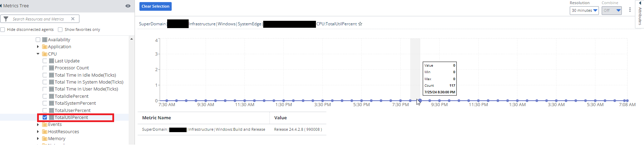Click the eye icon in Metrics Tree header
Image resolution: width=644 pixels, height=163 pixels.
tap(128, 6)
